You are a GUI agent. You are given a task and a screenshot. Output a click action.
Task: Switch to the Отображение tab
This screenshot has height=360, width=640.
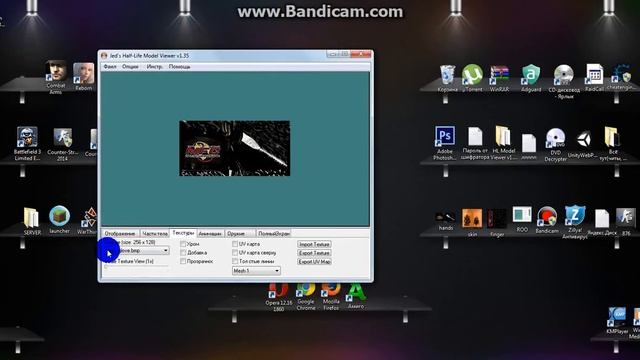tap(120, 233)
